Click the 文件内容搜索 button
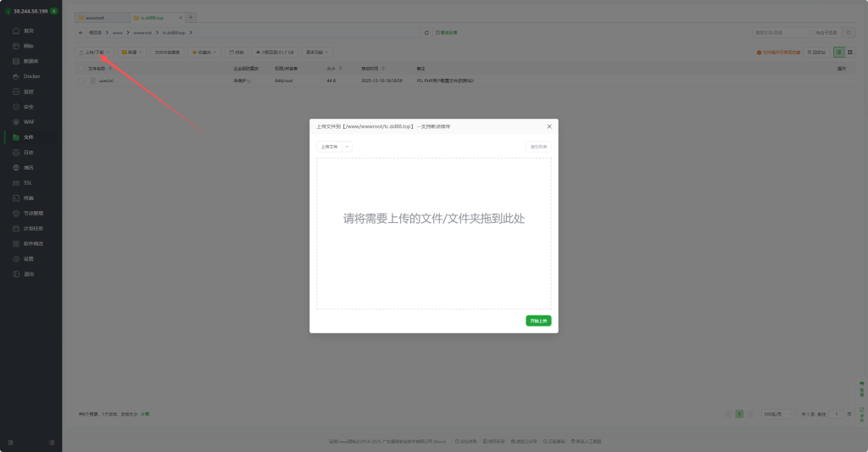Image resolution: width=868 pixels, height=452 pixels. (167, 52)
